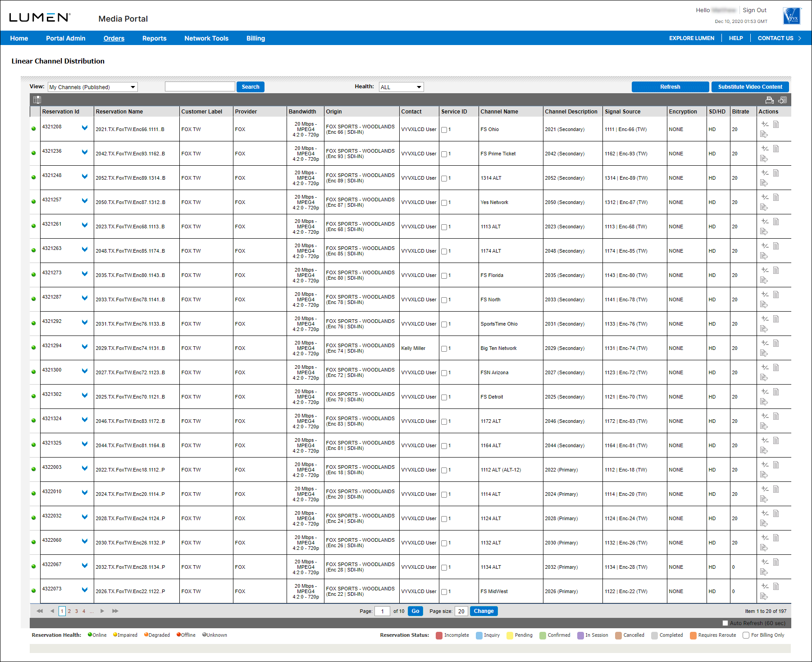Tick the Service ID checkbox for FS Prime Ticket
The image size is (812, 662).
(444, 154)
